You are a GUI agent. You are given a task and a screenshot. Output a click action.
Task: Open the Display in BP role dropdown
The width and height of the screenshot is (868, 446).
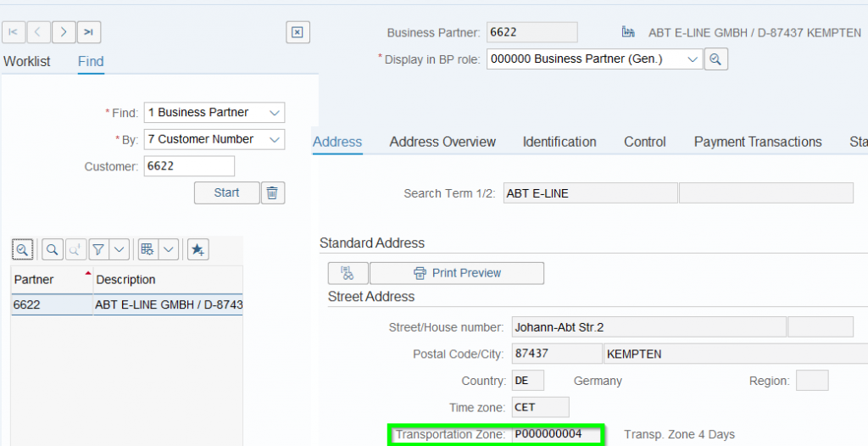point(692,59)
